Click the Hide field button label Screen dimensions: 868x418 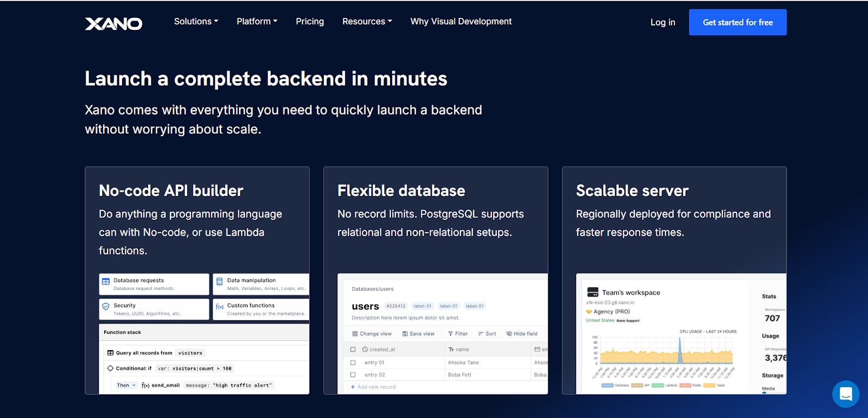526,334
